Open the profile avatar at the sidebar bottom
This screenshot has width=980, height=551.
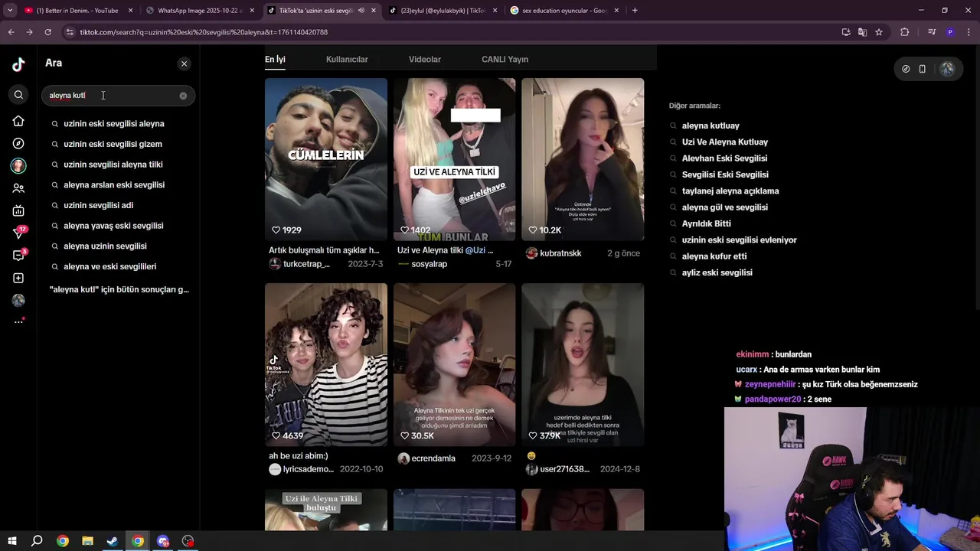pos(18,300)
